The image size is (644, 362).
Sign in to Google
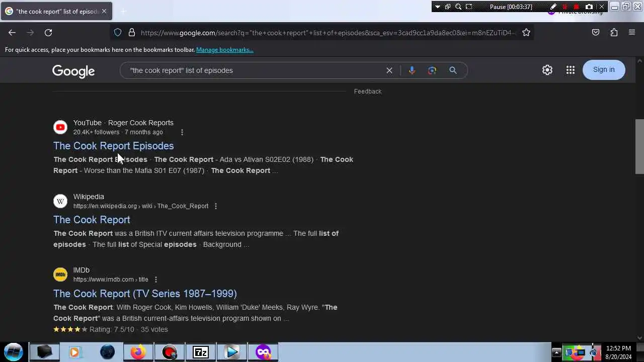tap(604, 70)
